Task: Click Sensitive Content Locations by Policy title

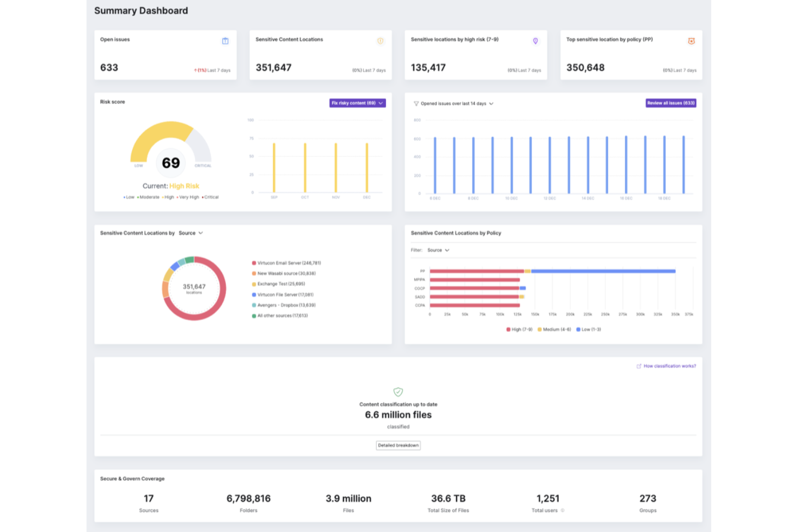Action: 456,233
